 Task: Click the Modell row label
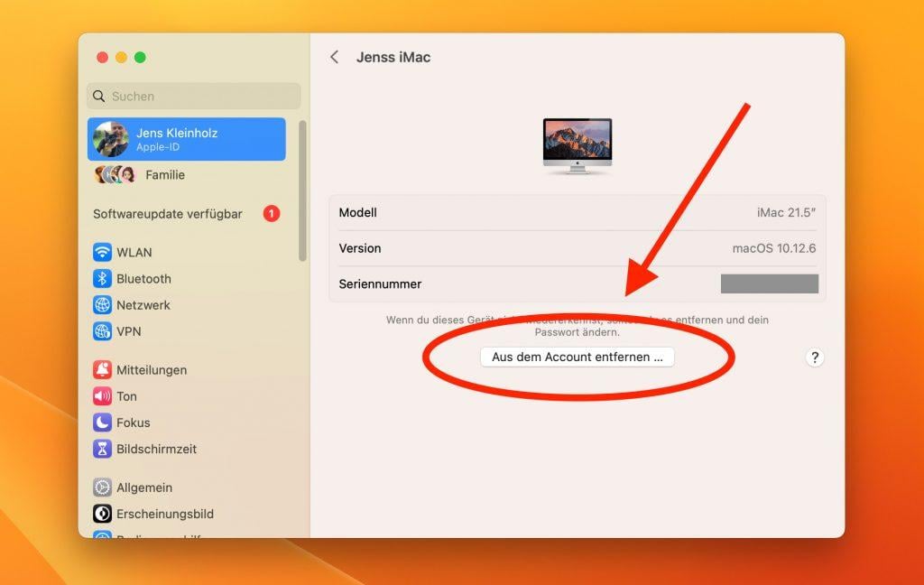point(357,212)
